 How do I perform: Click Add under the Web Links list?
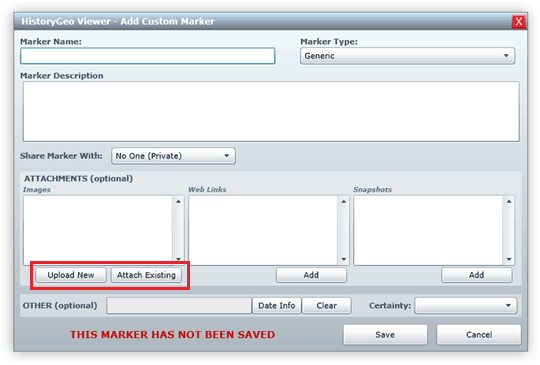click(311, 275)
